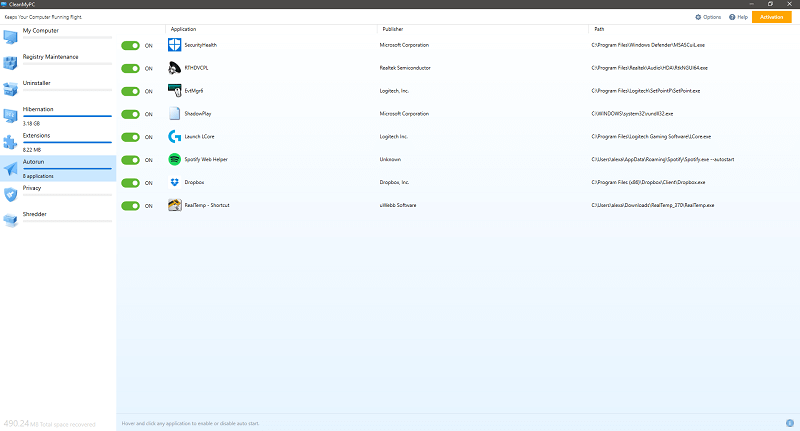Click the 8.22 MB Extensions size
The image size is (800, 431).
click(32, 149)
